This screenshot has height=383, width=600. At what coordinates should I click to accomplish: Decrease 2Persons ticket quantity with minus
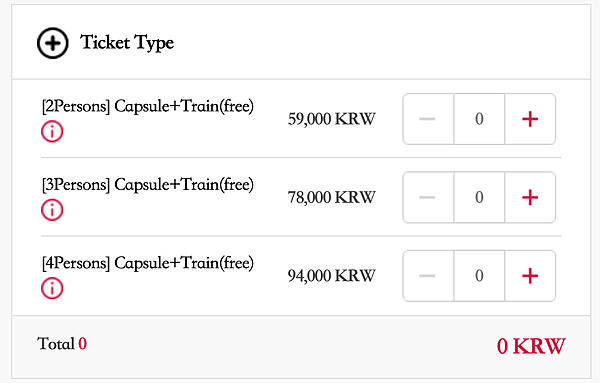tap(428, 119)
